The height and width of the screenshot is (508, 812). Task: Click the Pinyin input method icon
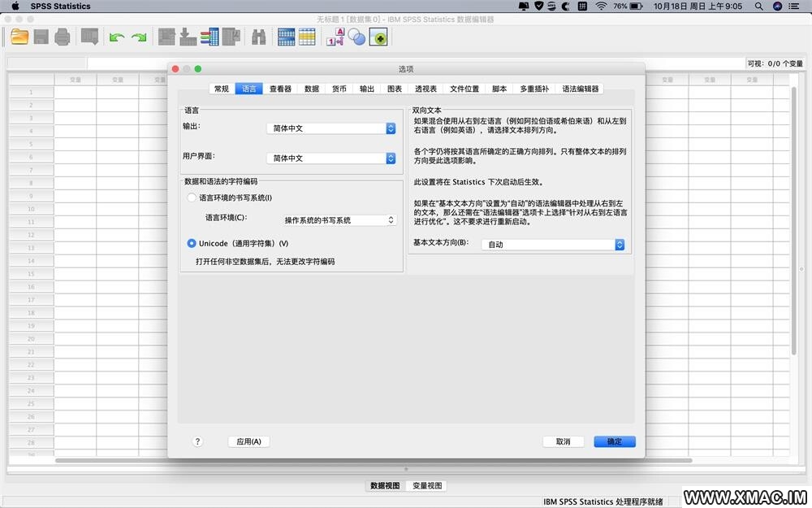[582, 7]
